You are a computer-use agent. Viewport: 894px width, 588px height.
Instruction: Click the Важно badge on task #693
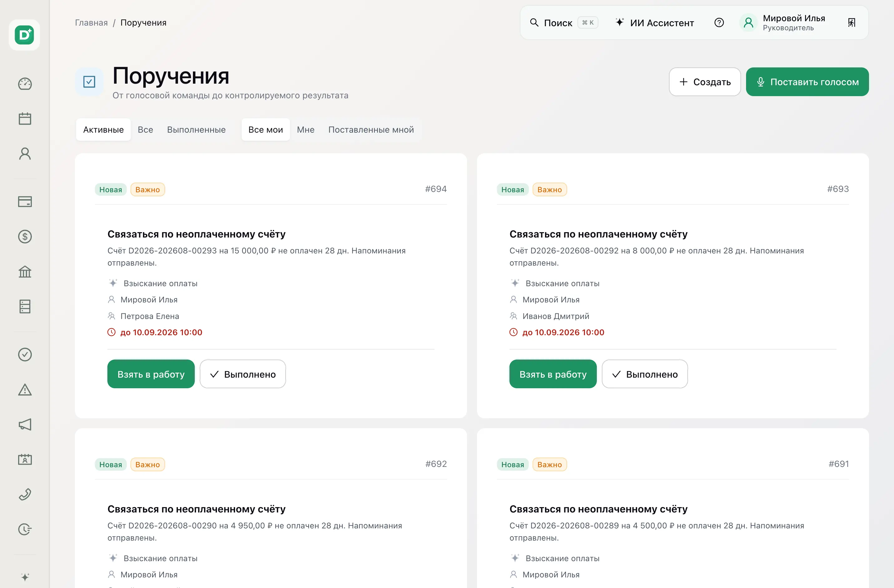[x=550, y=190]
